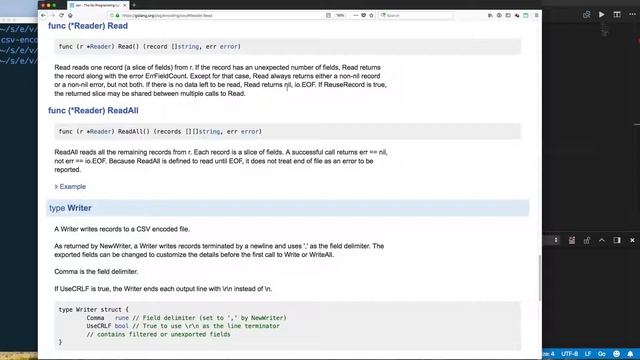Change UTF-8 encoding in VS Code status bar

coord(569,353)
